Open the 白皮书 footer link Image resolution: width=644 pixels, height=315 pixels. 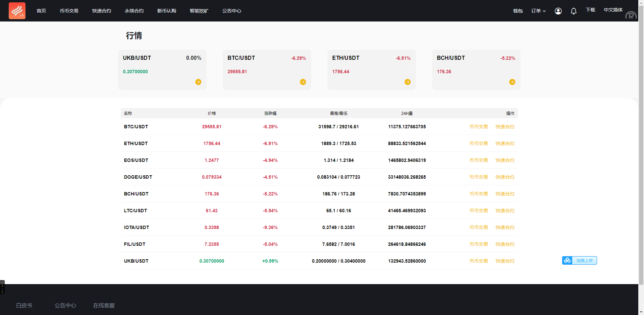pos(24,305)
